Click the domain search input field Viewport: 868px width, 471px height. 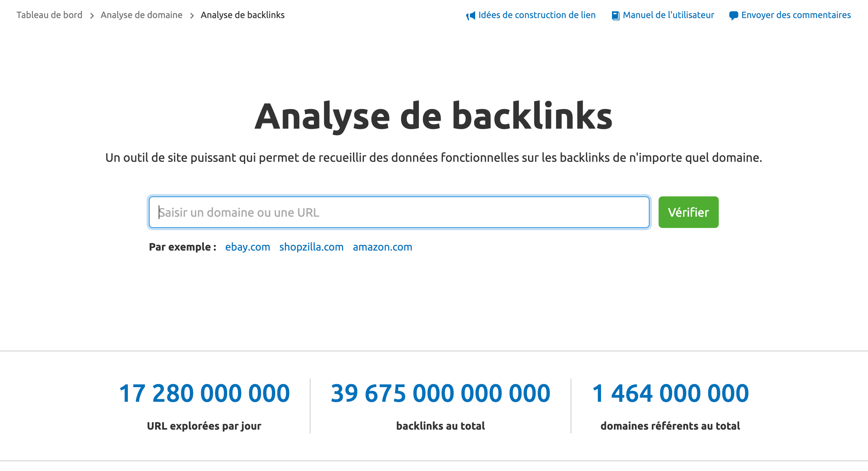(398, 212)
